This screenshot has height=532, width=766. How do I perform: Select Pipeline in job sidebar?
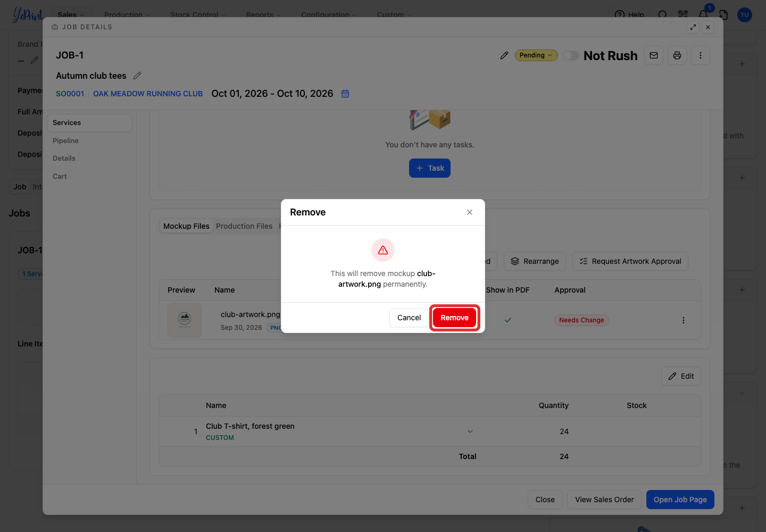point(89,140)
